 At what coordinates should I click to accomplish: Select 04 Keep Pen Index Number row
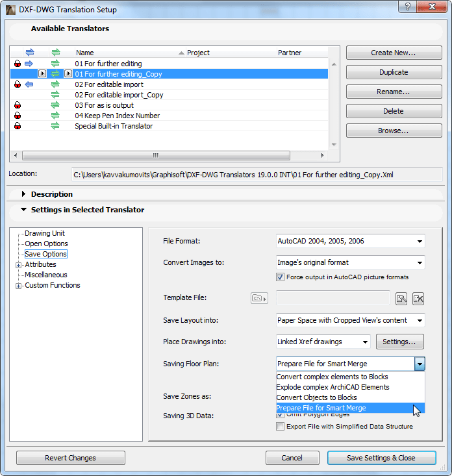click(x=169, y=116)
